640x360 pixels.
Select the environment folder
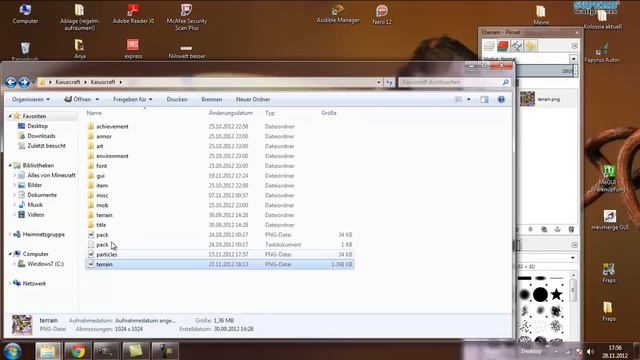[x=112, y=156]
